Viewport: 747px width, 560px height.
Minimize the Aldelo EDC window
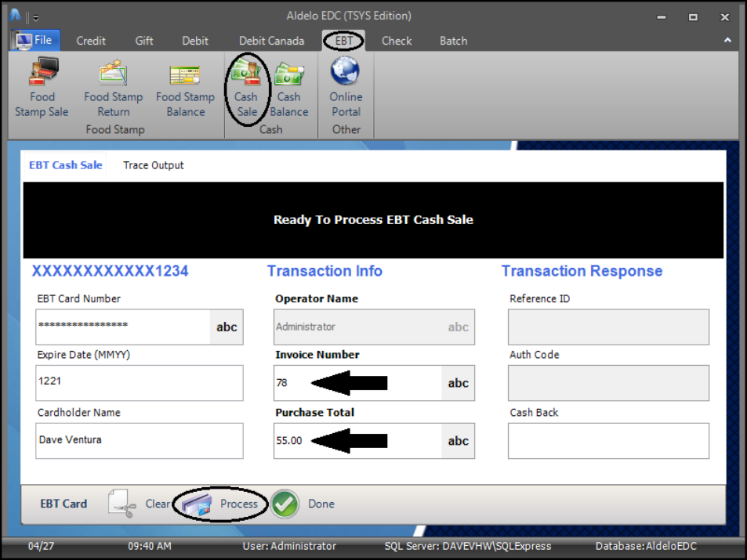(662, 17)
